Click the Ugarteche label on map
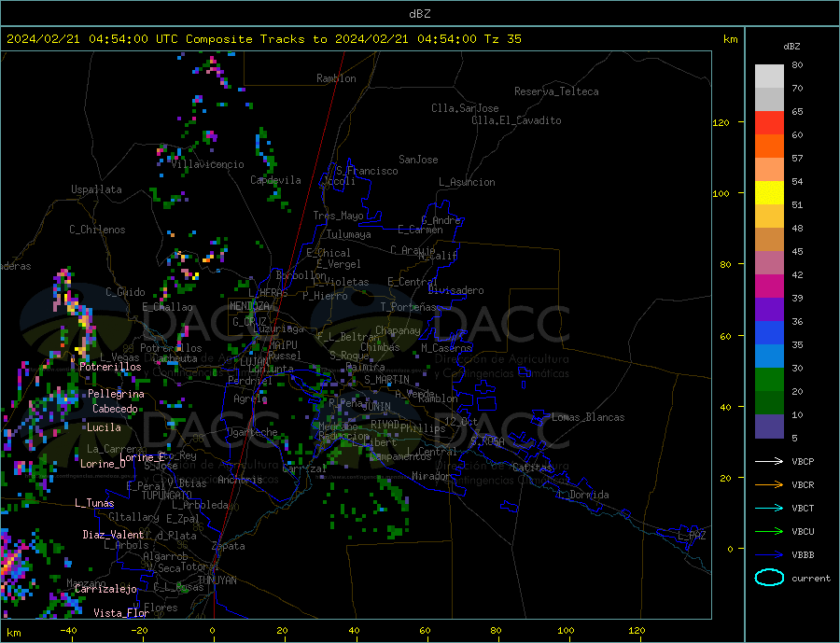840x643 pixels. [x=252, y=432]
